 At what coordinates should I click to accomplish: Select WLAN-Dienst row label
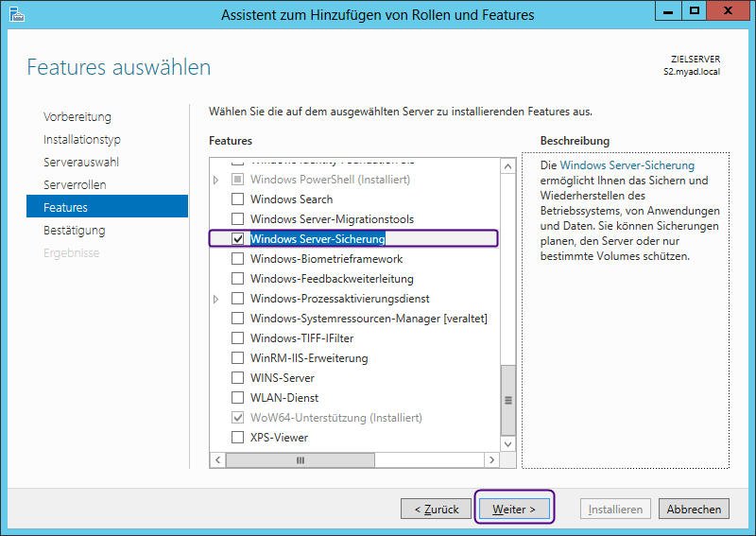pos(284,398)
